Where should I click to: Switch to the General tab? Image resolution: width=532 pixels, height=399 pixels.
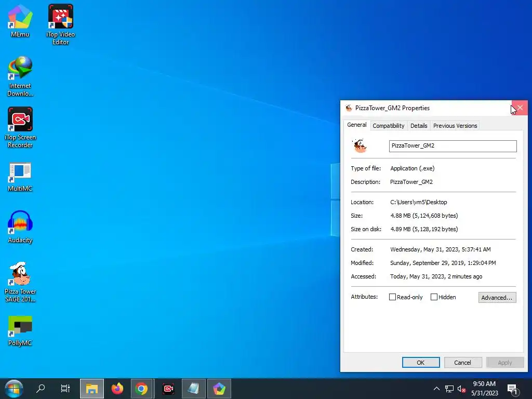pyautogui.click(x=356, y=125)
